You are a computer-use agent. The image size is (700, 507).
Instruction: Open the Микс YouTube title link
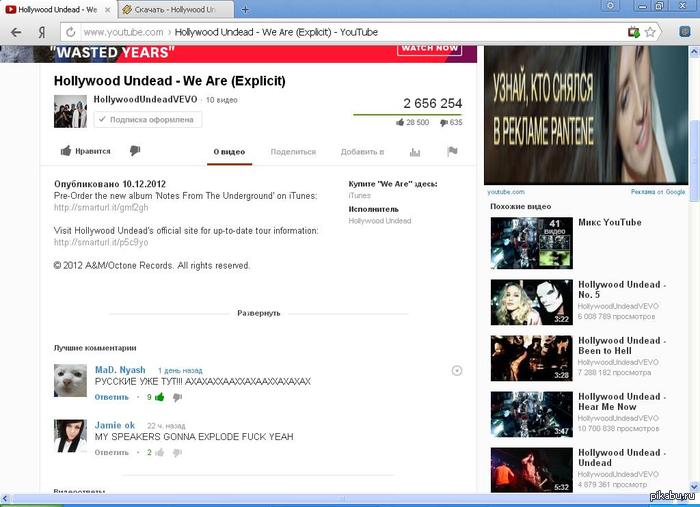click(x=610, y=222)
